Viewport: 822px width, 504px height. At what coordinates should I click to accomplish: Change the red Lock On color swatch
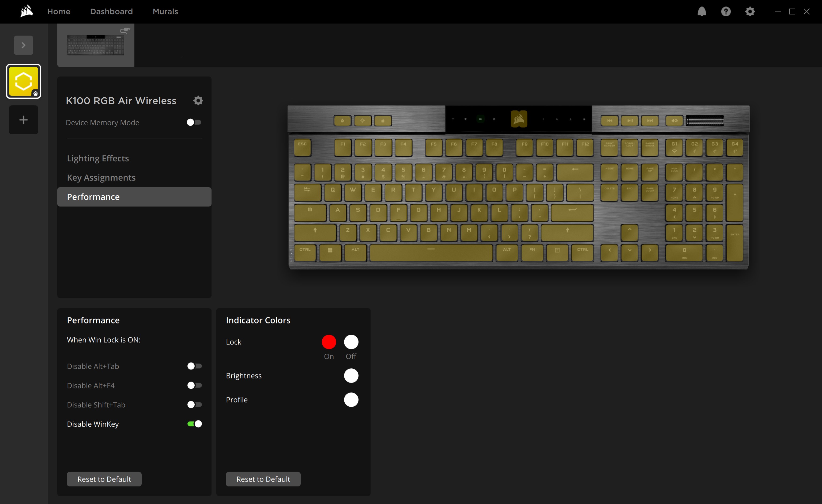(329, 342)
